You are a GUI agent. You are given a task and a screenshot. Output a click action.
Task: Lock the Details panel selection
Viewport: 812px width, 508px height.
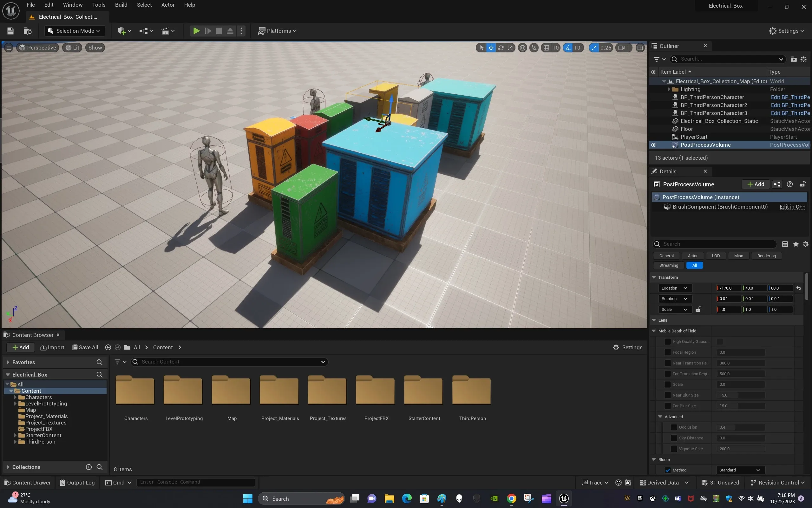802,184
